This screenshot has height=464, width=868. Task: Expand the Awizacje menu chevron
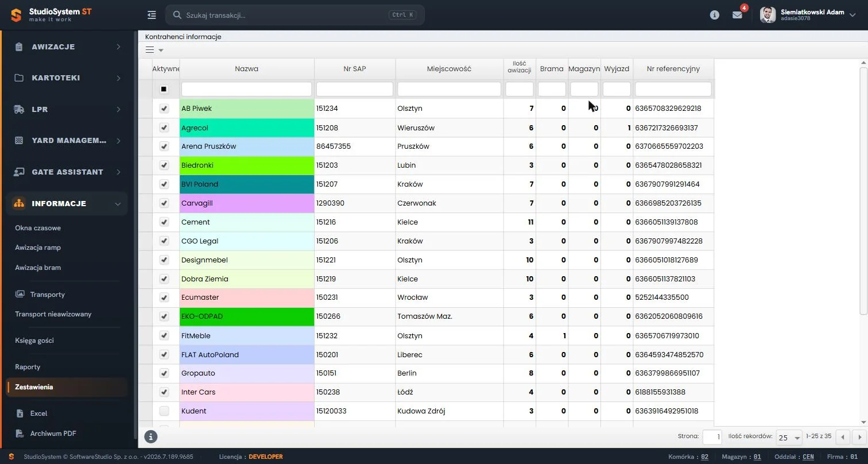tap(118, 47)
